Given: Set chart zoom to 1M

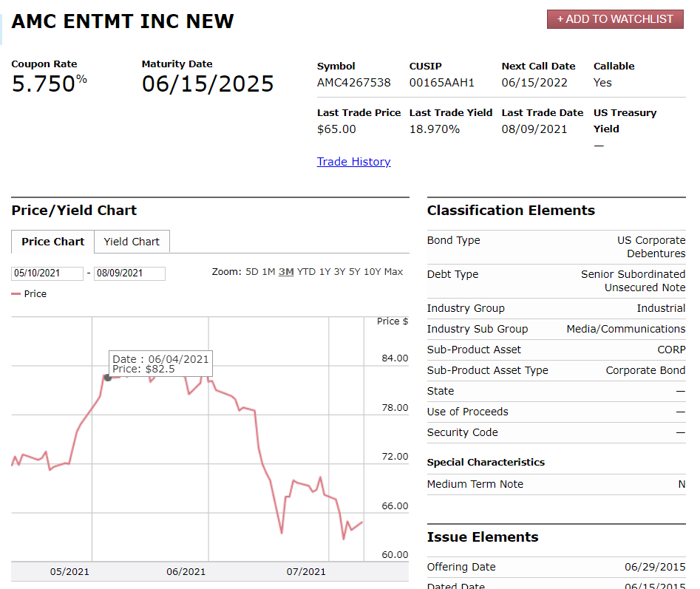Looking at the screenshot, I should click(x=268, y=272).
